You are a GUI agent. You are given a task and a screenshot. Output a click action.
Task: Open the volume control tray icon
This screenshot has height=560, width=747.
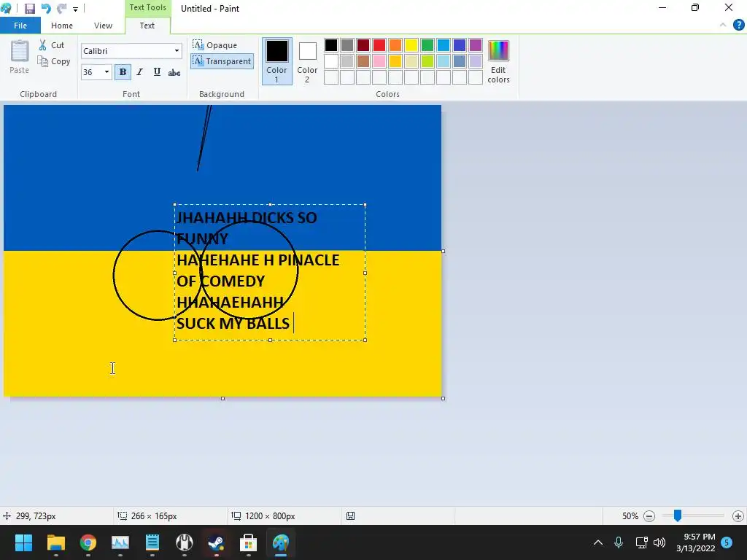659,542
